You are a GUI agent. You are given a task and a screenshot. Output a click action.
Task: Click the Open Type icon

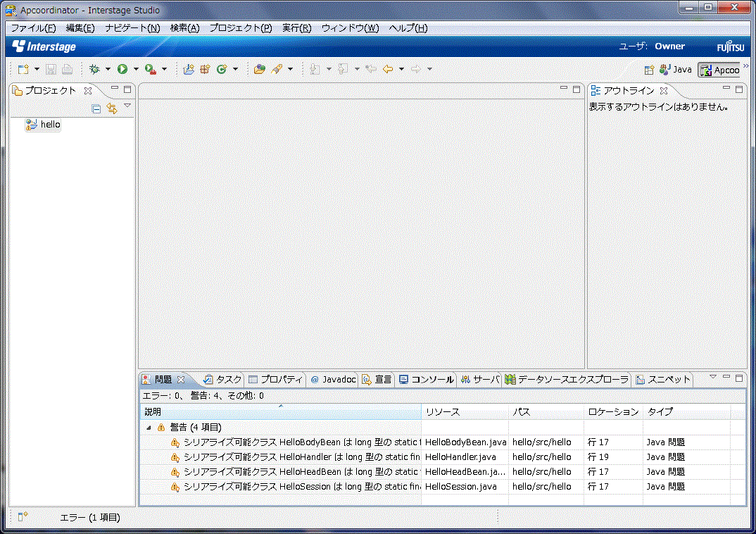tap(260, 70)
